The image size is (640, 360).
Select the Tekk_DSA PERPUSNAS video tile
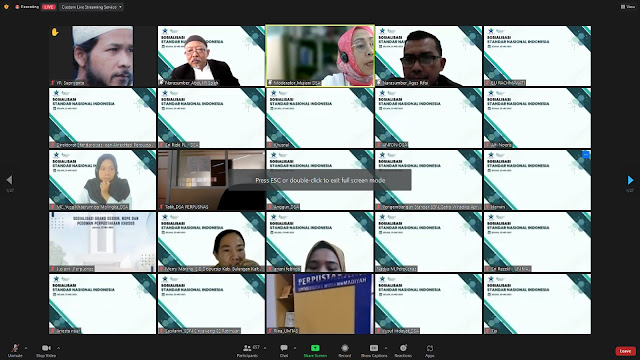click(x=211, y=180)
